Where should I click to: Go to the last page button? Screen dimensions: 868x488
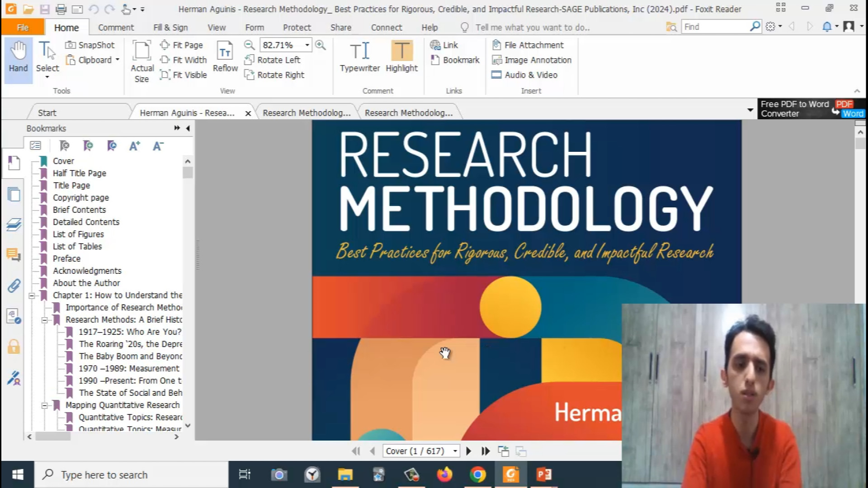coord(485,451)
